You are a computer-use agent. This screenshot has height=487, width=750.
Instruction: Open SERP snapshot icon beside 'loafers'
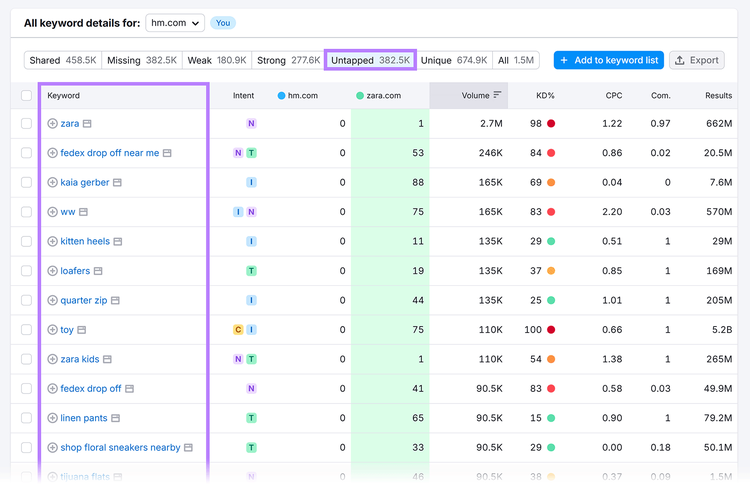(98, 271)
